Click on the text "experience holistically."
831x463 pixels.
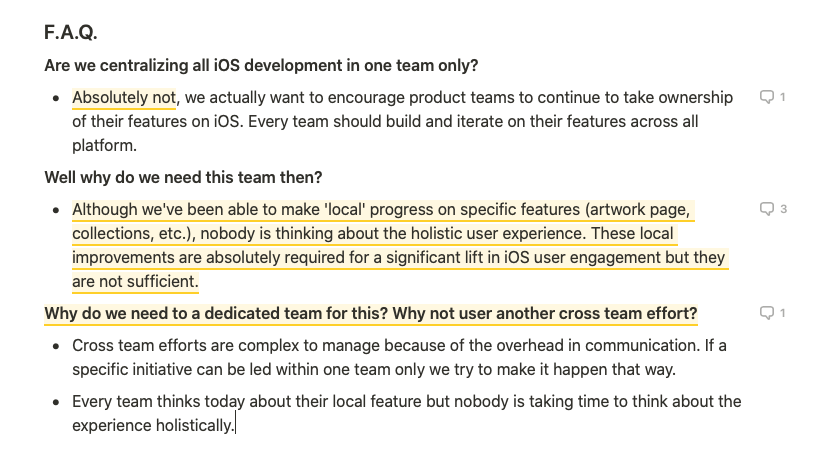pyautogui.click(x=153, y=425)
